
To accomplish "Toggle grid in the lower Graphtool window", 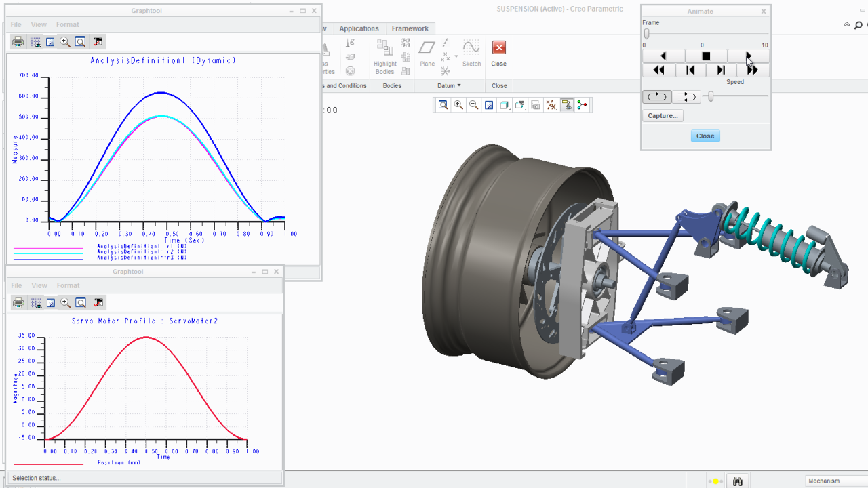I will (x=37, y=303).
